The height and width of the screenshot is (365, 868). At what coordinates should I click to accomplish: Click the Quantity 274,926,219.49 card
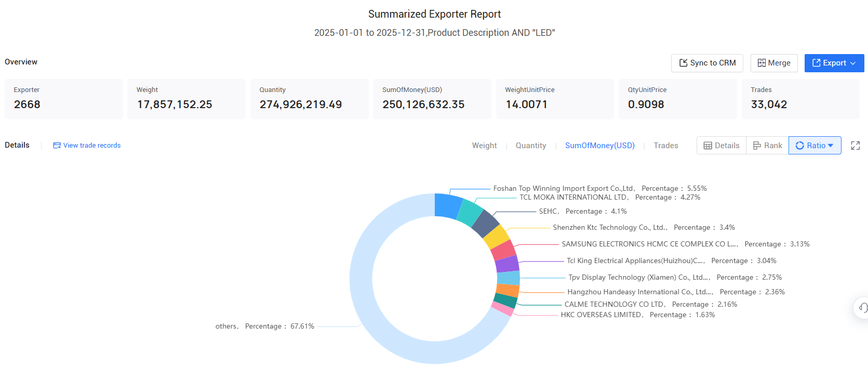(x=310, y=99)
